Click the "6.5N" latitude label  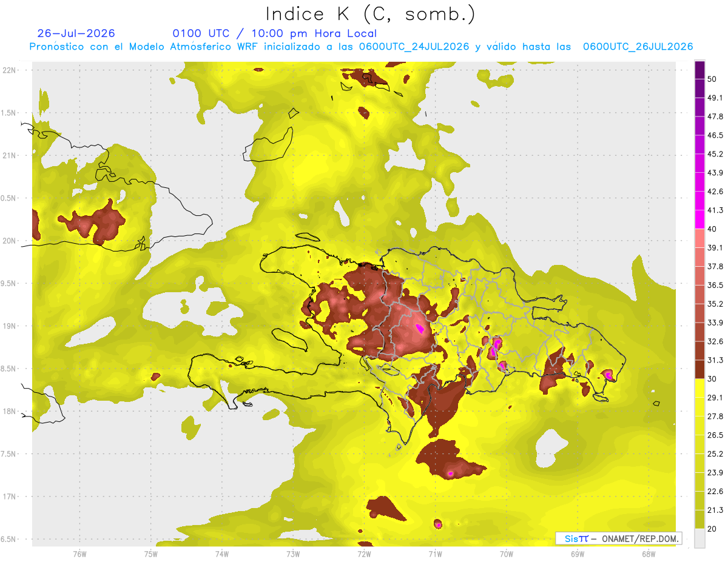click(x=9, y=539)
